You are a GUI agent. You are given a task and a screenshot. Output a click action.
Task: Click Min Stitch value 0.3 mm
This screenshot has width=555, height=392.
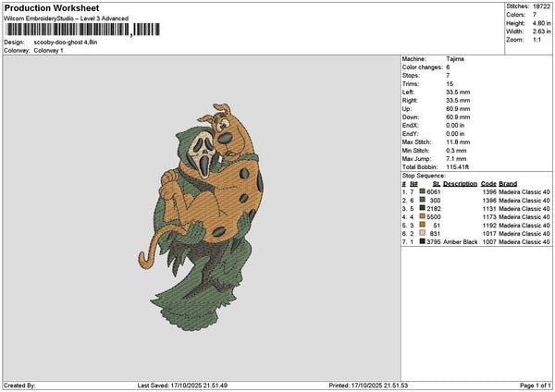click(456, 151)
